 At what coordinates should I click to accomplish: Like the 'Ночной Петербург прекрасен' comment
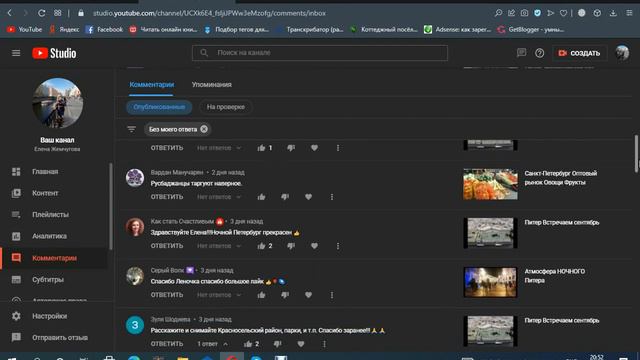coord(261,246)
